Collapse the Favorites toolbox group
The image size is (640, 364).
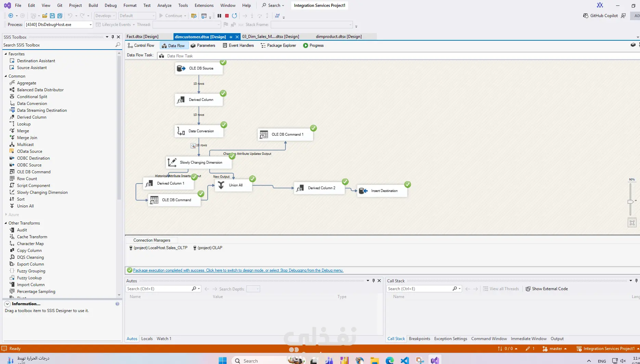coord(5,54)
